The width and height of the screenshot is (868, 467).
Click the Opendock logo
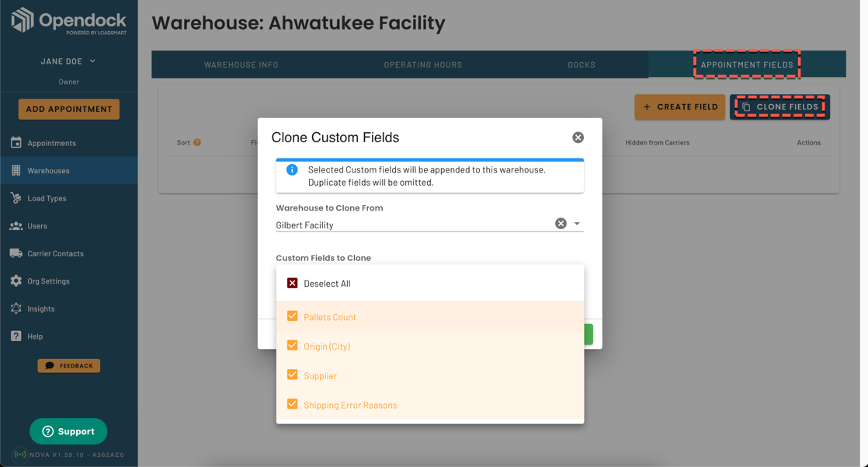pyautogui.click(x=68, y=21)
